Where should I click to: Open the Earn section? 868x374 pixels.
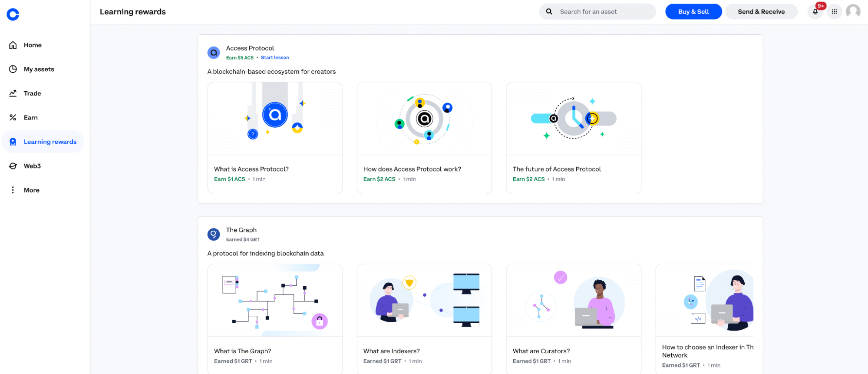click(43, 117)
